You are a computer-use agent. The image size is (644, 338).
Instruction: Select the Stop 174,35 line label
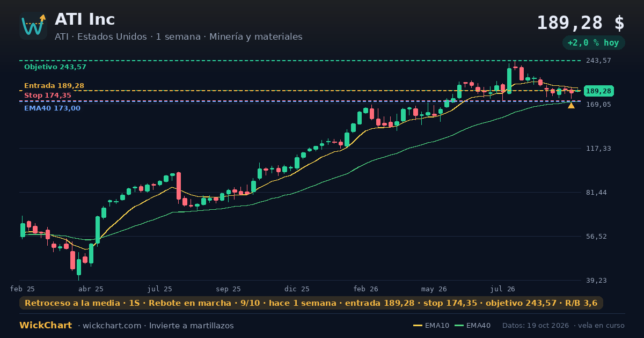click(x=48, y=95)
